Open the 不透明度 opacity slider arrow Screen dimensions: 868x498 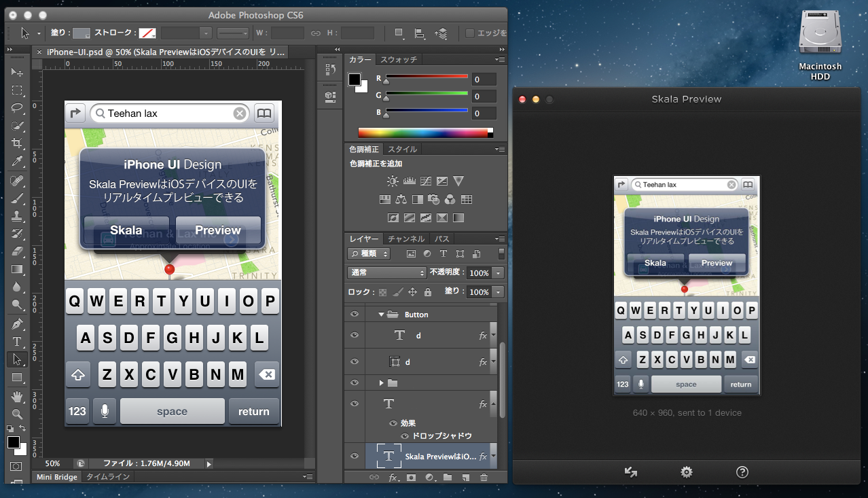tap(499, 272)
